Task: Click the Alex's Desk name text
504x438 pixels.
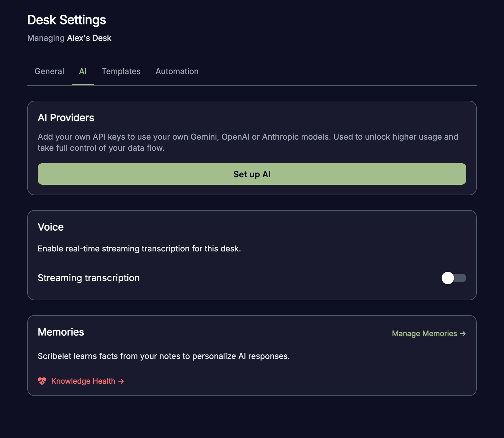Action: click(89, 38)
